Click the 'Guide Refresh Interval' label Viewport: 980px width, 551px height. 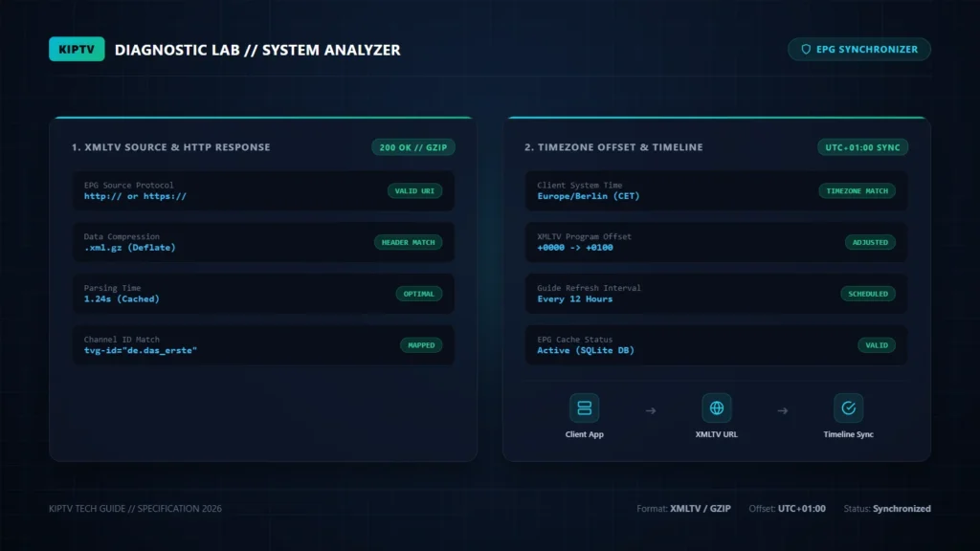point(589,288)
